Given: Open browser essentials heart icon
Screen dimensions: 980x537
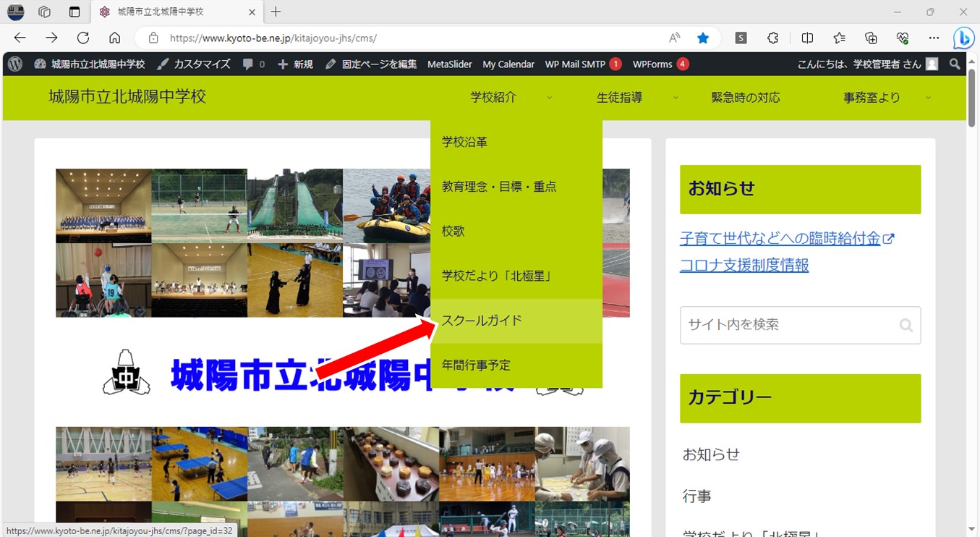Looking at the screenshot, I should (x=903, y=38).
